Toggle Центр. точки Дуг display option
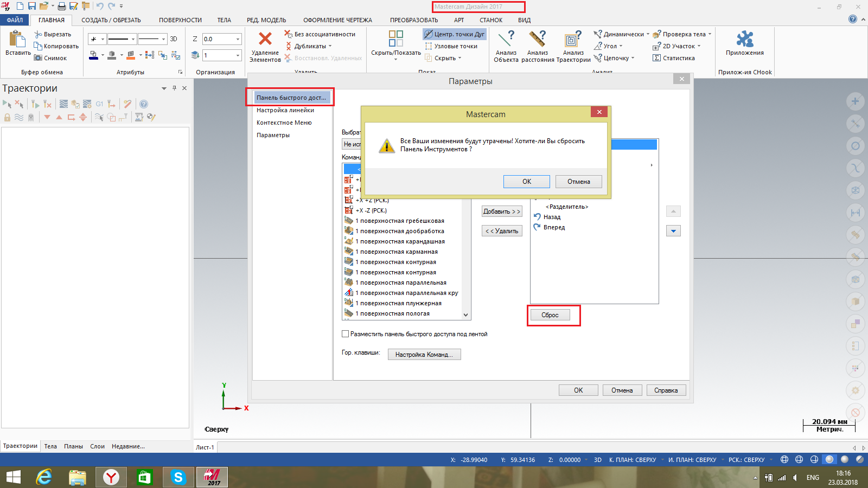 455,34
